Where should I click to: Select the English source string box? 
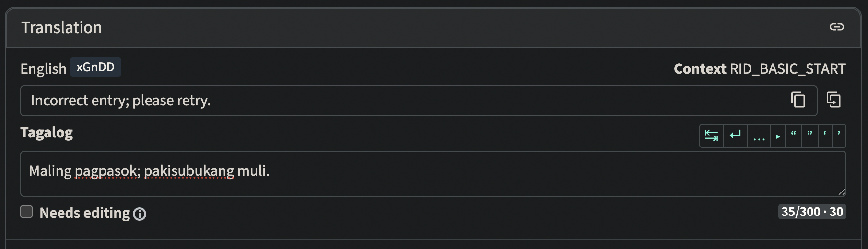[419, 101]
